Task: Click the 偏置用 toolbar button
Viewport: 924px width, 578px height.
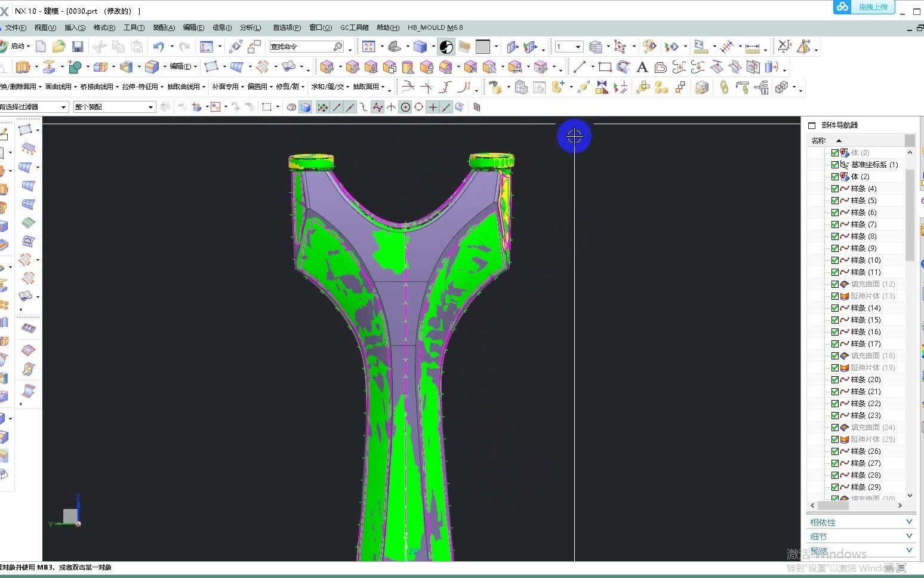Action: [260, 87]
